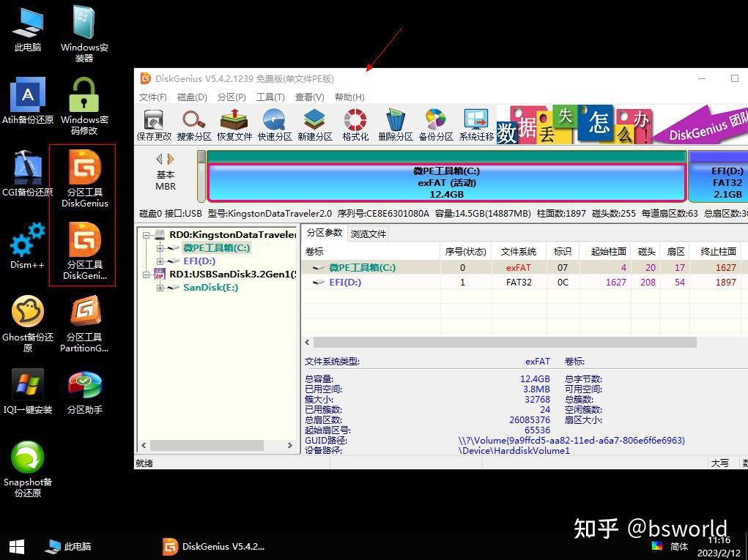Open the first 分区工具 DiskGenius desktop shortcut

84,179
